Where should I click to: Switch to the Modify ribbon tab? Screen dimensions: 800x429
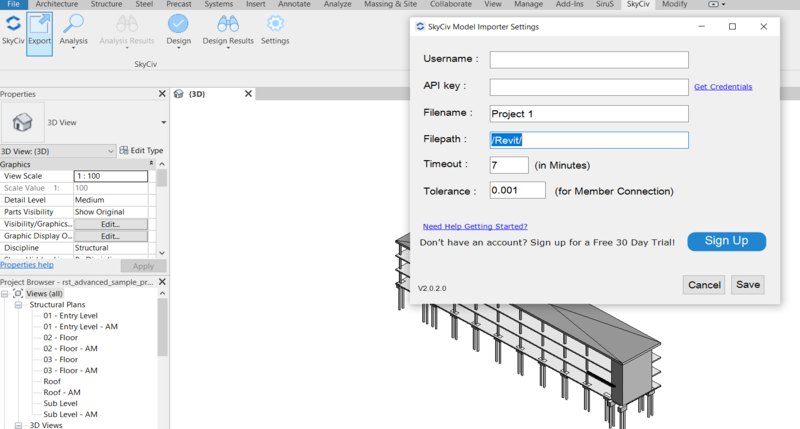[x=674, y=4]
